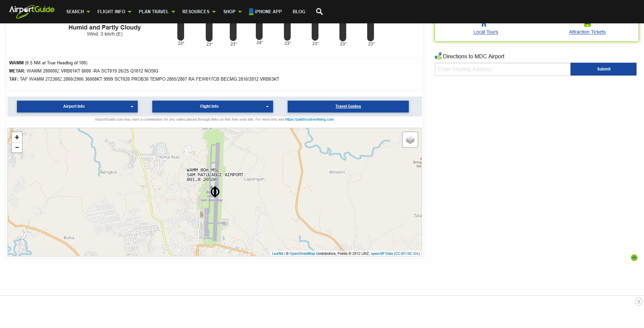This screenshot has width=644, height=328.
Task: Expand the Airport Info dropdown
Action: coord(77,106)
